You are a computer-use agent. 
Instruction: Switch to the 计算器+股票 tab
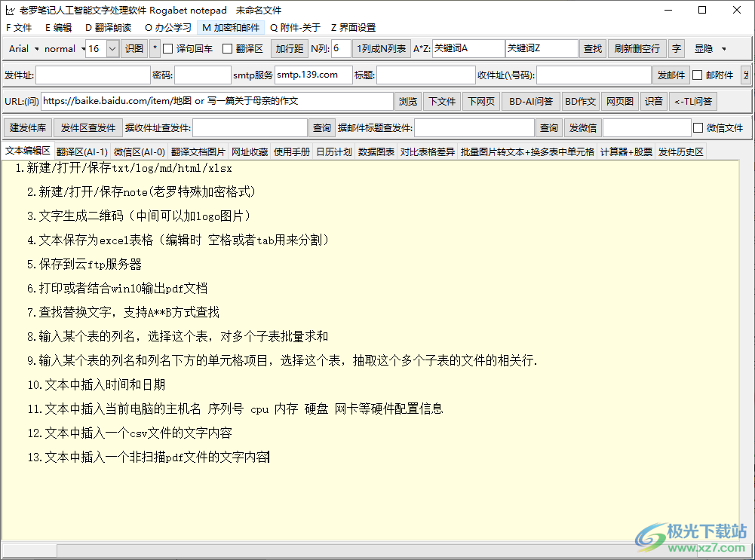click(x=626, y=152)
